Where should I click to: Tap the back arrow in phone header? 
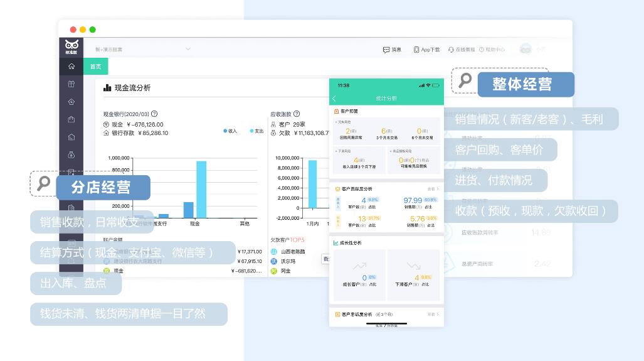(x=334, y=99)
